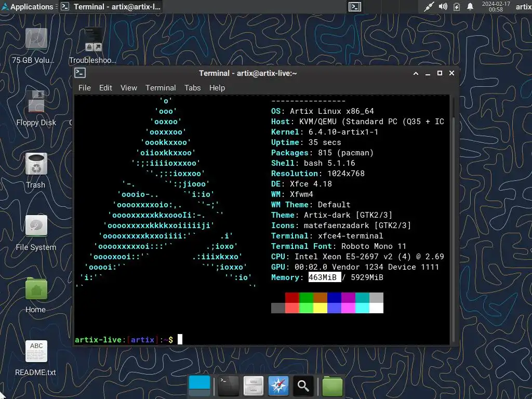Viewport: 532px width, 399px height.
Task: Maximize the terminal window
Action: [x=440, y=73]
